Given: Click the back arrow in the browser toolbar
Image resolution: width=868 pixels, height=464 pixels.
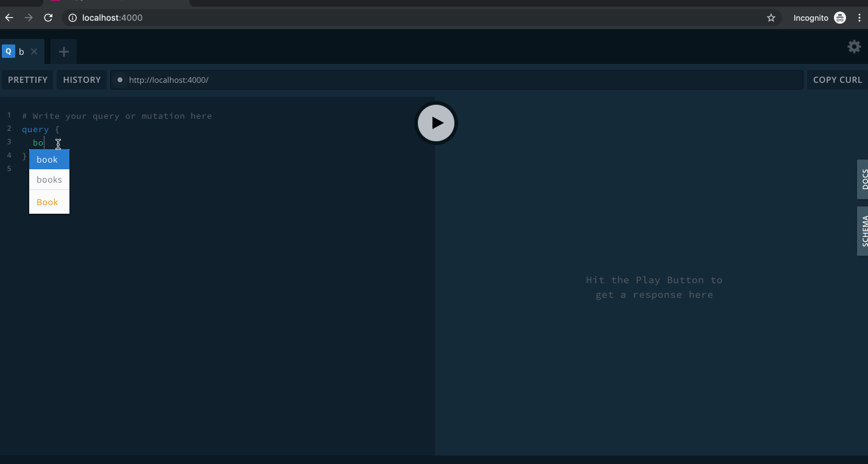Looking at the screenshot, I should pyautogui.click(x=9, y=18).
